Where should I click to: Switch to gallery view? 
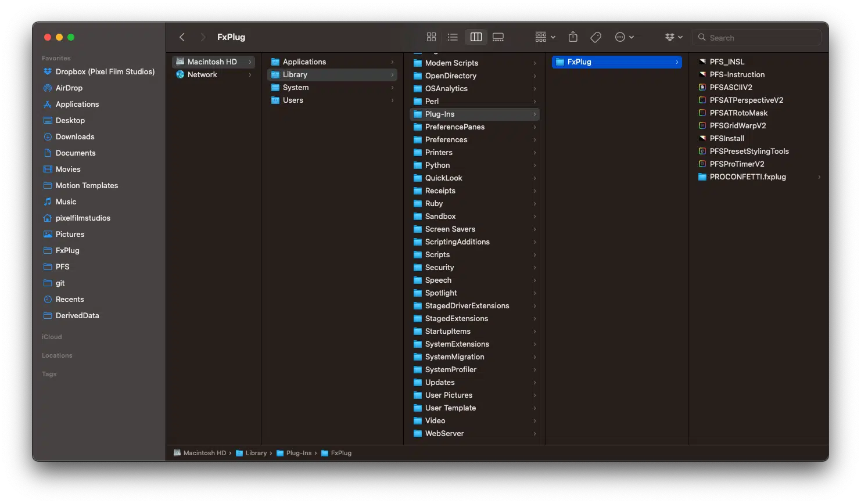[x=498, y=37]
